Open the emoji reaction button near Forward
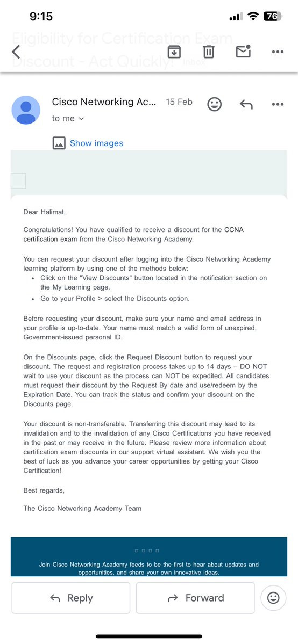 point(273,598)
